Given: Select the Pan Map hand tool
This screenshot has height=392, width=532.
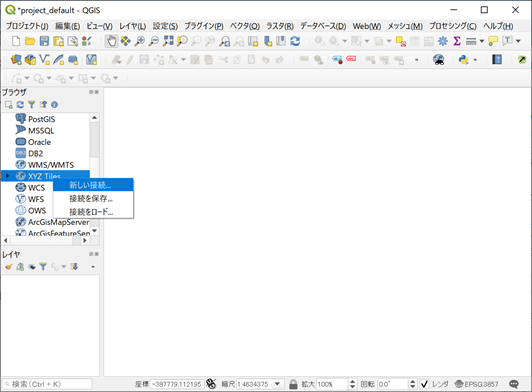Looking at the screenshot, I should 111,41.
